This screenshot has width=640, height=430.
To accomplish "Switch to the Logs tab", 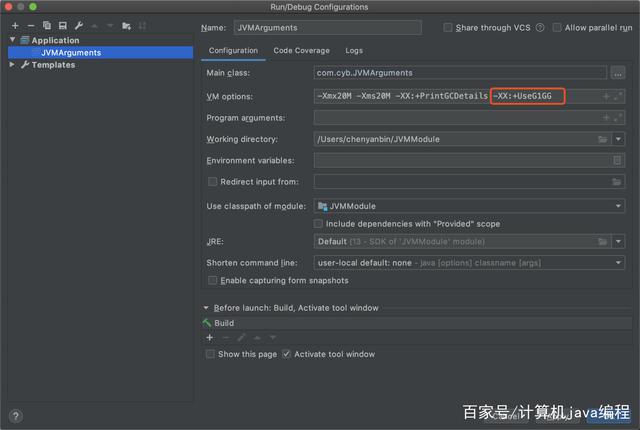I will click(354, 51).
